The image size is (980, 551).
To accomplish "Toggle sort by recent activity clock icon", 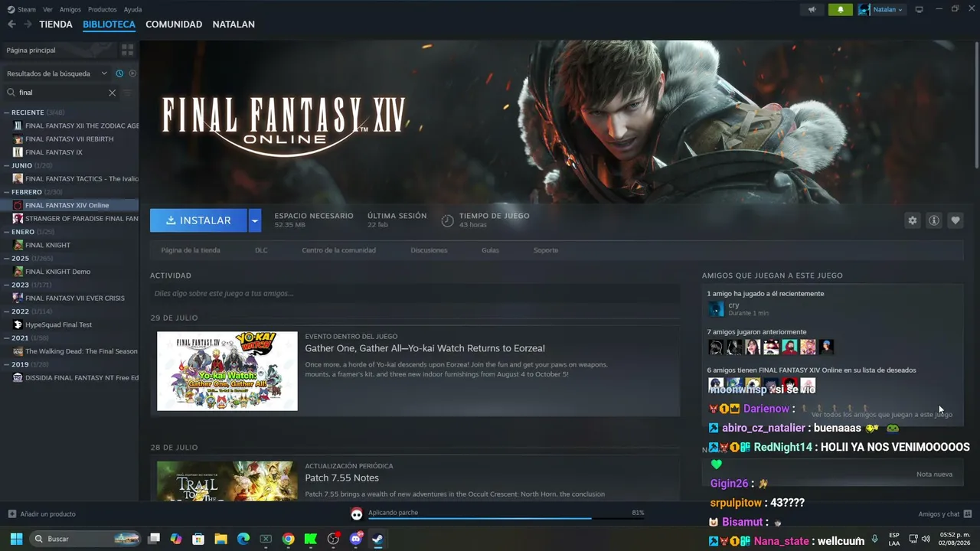I will pos(119,73).
